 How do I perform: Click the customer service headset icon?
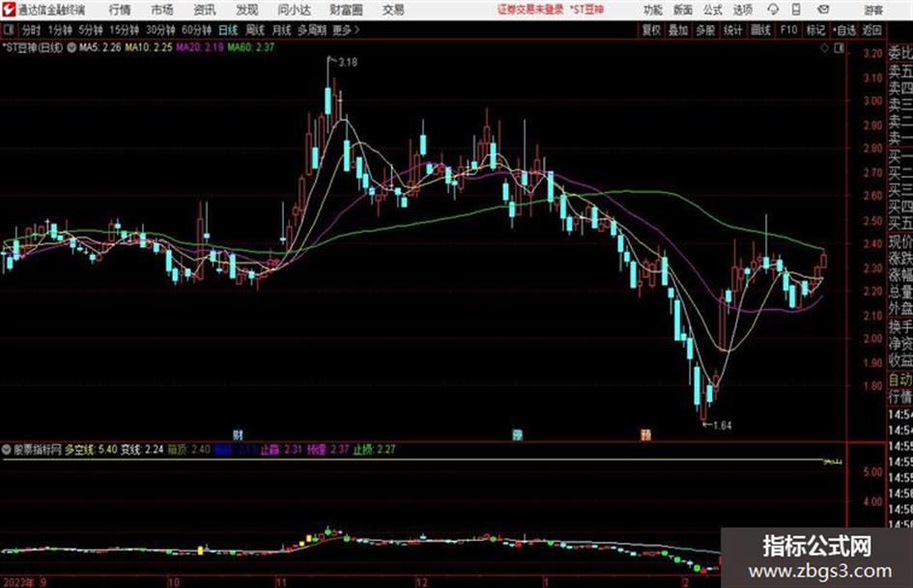(773, 10)
